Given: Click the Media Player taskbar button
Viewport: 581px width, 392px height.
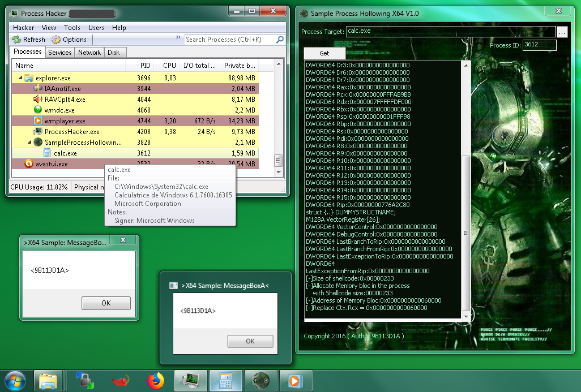Looking at the screenshot, I should pyautogui.click(x=296, y=381).
